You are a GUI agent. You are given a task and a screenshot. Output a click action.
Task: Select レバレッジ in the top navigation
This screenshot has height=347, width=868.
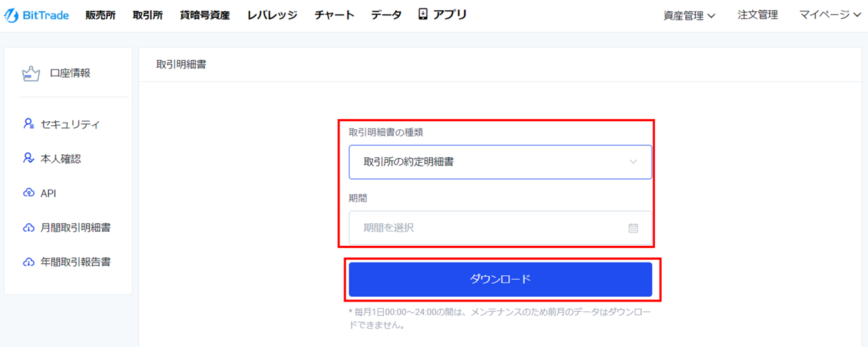coord(272,15)
